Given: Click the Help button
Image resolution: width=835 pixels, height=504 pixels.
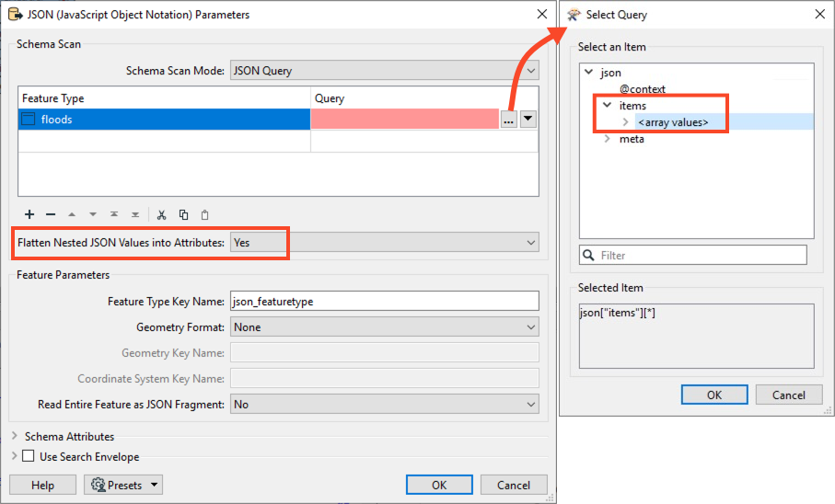Looking at the screenshot, I should point(42,485).
